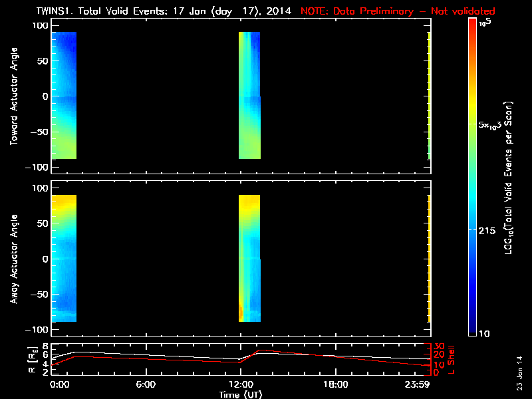Viewport: 532px width, 399px height.
Task: Click the red "L Shell" axis label
Action: pyautogui.click(x=451, y=359)
